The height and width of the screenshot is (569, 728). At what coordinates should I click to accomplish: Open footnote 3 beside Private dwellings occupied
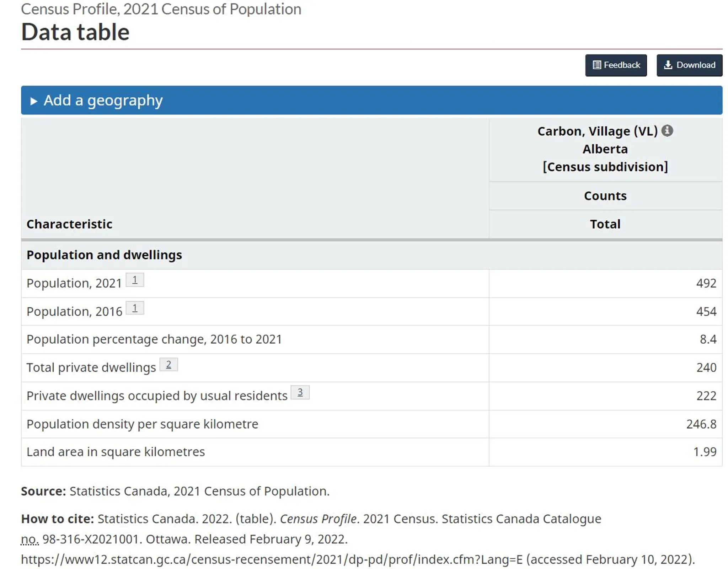(x=300, y=392)
